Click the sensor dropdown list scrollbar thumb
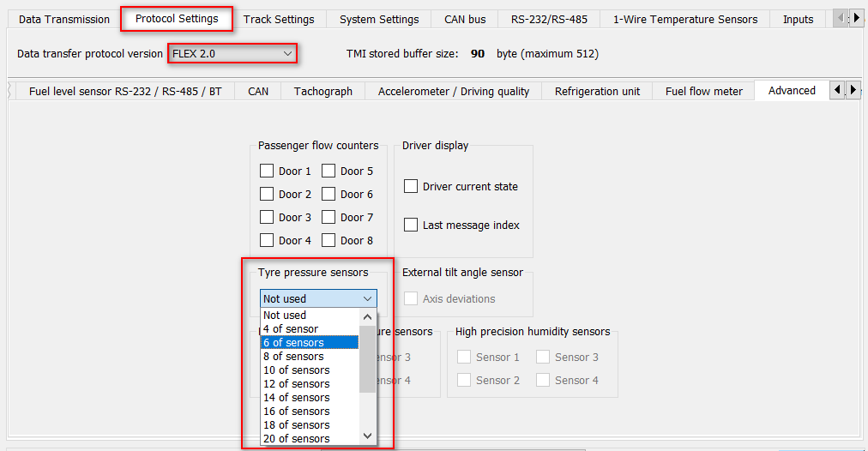868x451 pixels. coord(367,357)
